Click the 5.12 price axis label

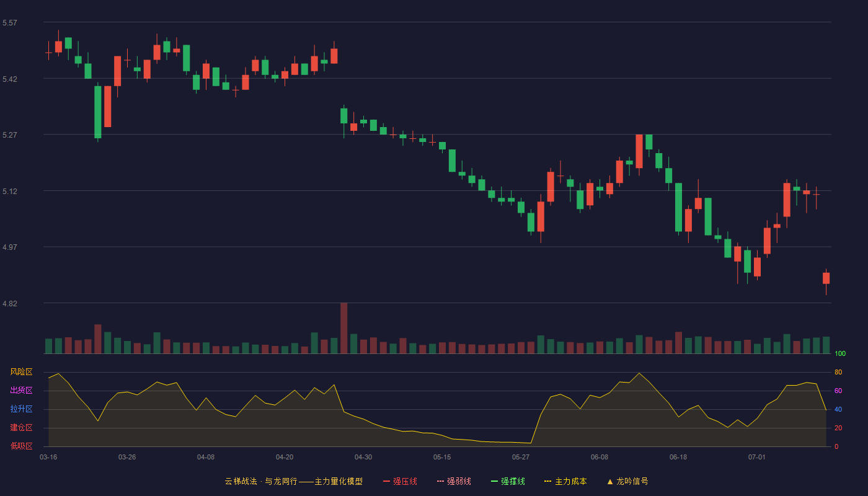coord(10,192)
